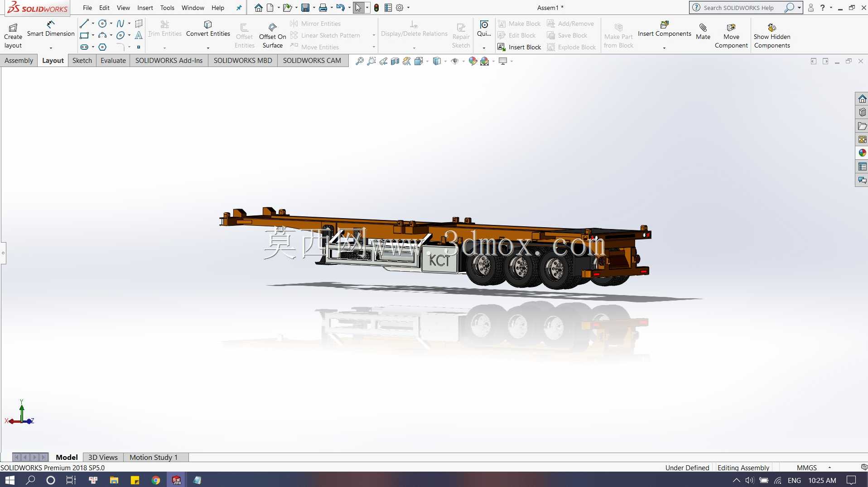Image resolution: width=868 pixels, height=487 pixels.
Task: Click the Previous View icon
Action: coord(383,61)
